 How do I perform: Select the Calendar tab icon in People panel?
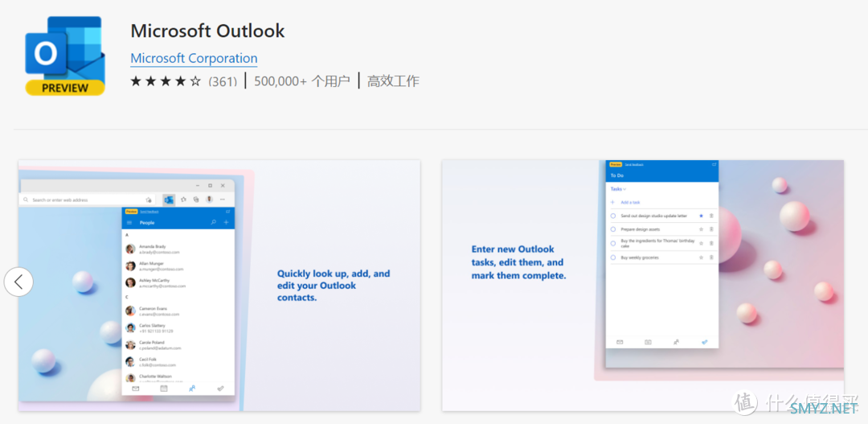[x=164, y=389]
